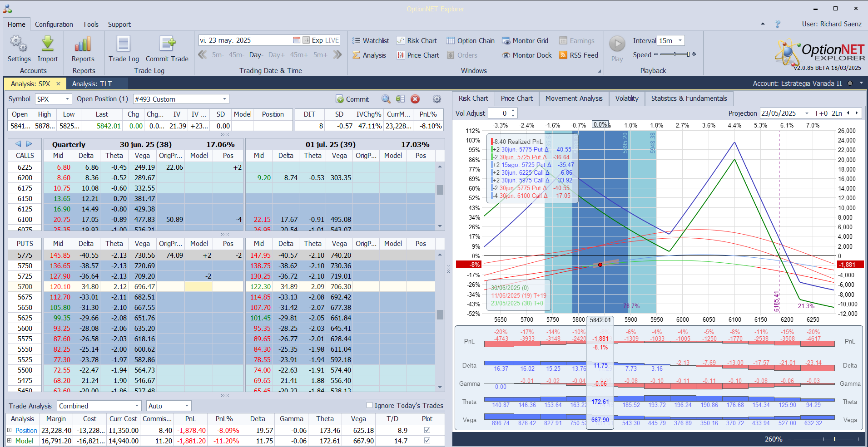Image resolution: width=868 pixels, height=447 pixels.
Task: Open the Combined trade analysis dropdown
Action: [x=137, y=406]
